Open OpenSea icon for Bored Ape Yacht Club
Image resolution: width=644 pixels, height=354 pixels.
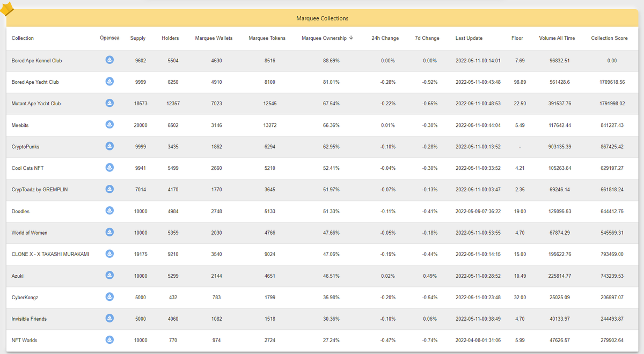[109, 81]
